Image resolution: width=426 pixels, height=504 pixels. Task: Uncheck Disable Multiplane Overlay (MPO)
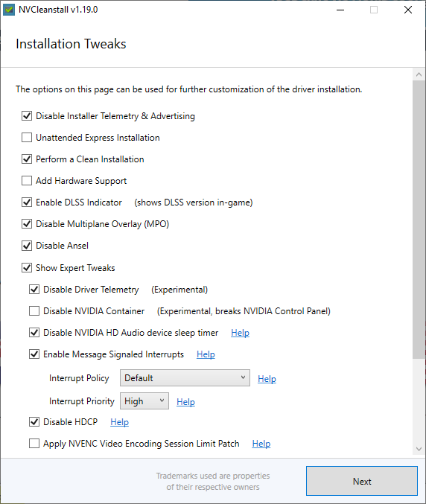click(x=27, y=224)
